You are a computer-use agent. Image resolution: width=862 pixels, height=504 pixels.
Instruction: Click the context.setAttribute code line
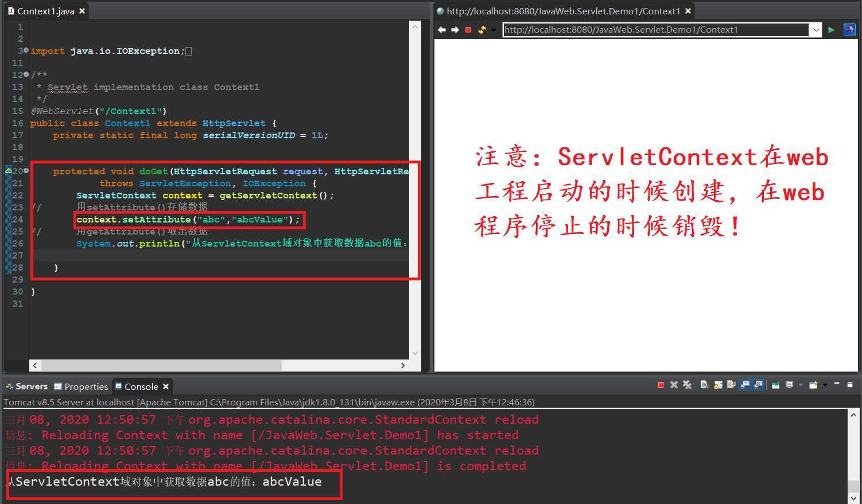pos(188,220)
